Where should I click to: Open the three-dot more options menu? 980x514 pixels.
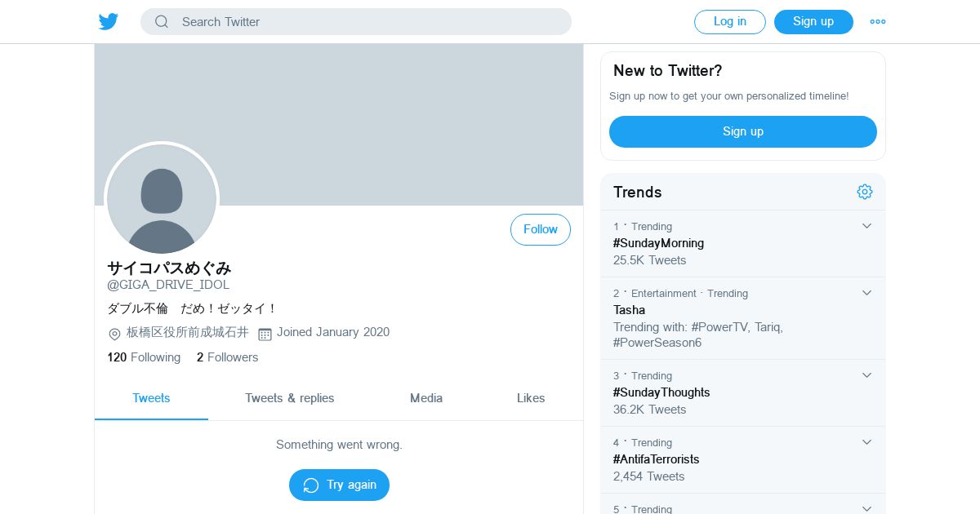(x=878, y=22)
